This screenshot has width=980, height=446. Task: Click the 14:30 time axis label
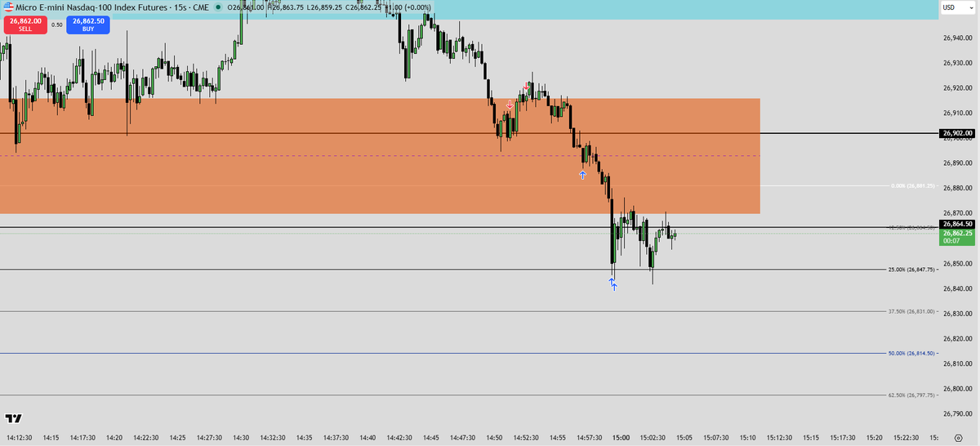coord(241,439)
